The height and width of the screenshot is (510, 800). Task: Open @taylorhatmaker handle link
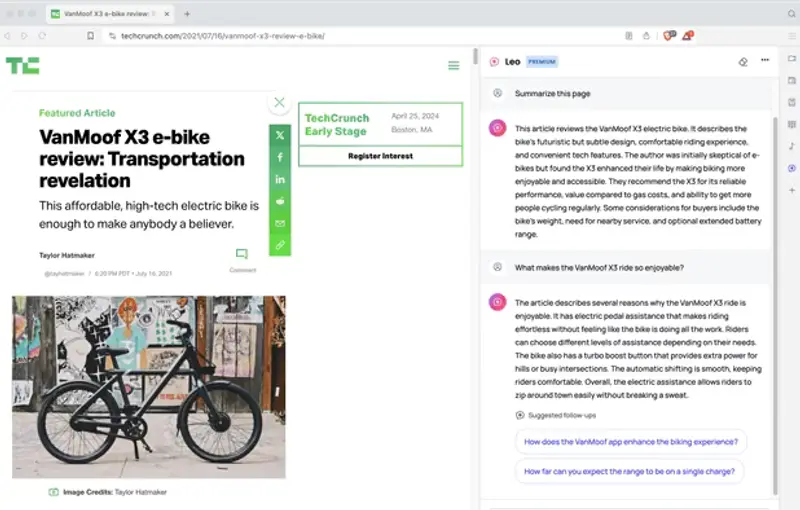(x=64, y=273)
